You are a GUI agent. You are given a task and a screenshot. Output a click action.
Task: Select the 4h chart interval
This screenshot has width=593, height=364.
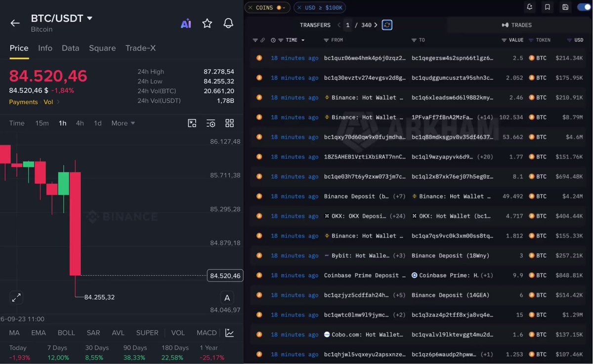(x=80, y=123)
